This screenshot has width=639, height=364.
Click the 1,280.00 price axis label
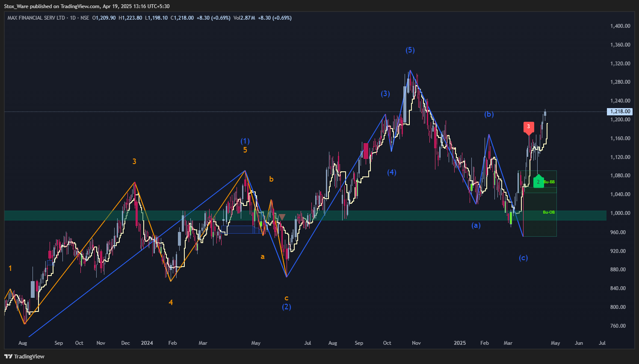pyautogui.click(x=620, y=82)
